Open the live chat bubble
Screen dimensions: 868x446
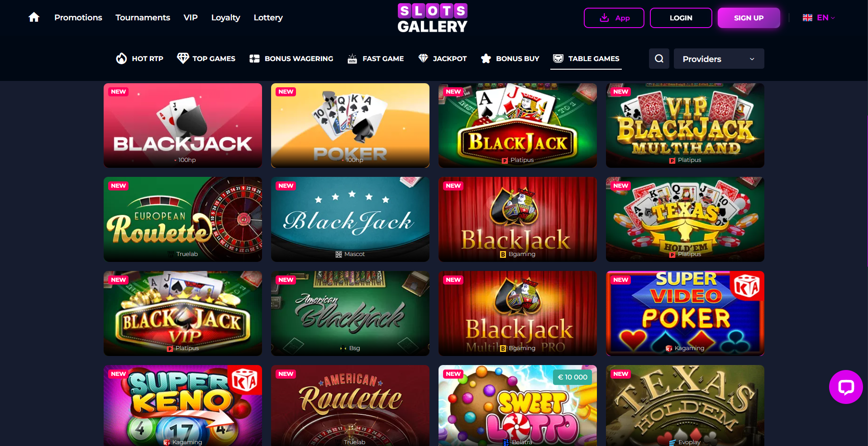coord(846,387)
